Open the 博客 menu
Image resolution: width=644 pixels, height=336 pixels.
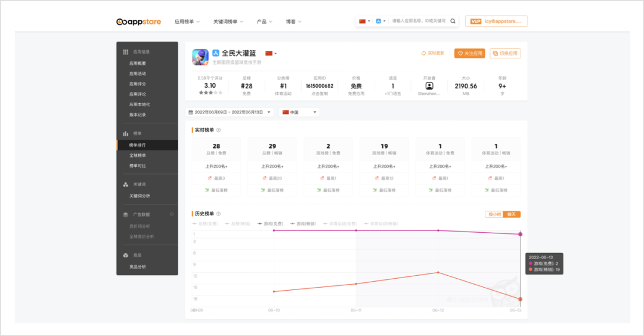click(x=293, y=21)
